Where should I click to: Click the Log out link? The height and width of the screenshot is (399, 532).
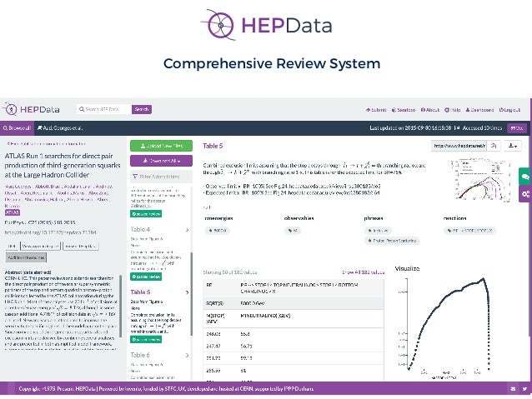tap(509, 110)
